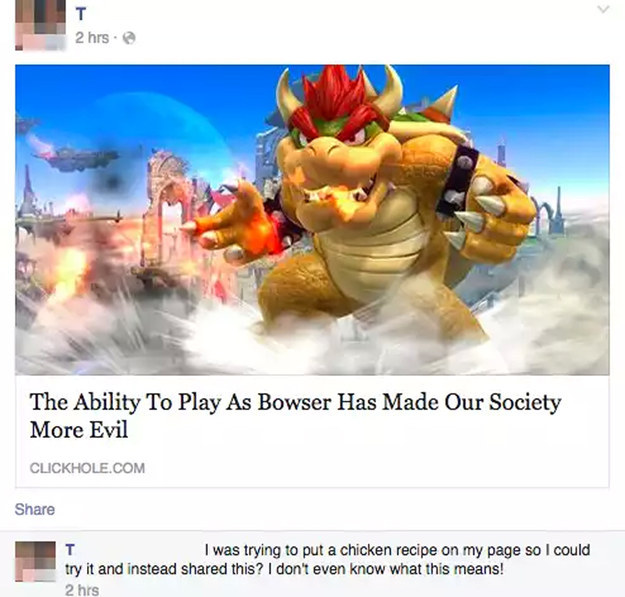Open the post's 2 hrs timestamp
This screenshot has height=597, width=625.
[92, 38]
